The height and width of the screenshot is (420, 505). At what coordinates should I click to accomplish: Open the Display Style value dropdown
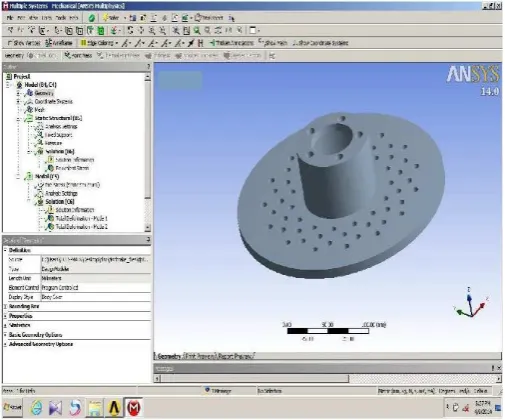point(96,297)
